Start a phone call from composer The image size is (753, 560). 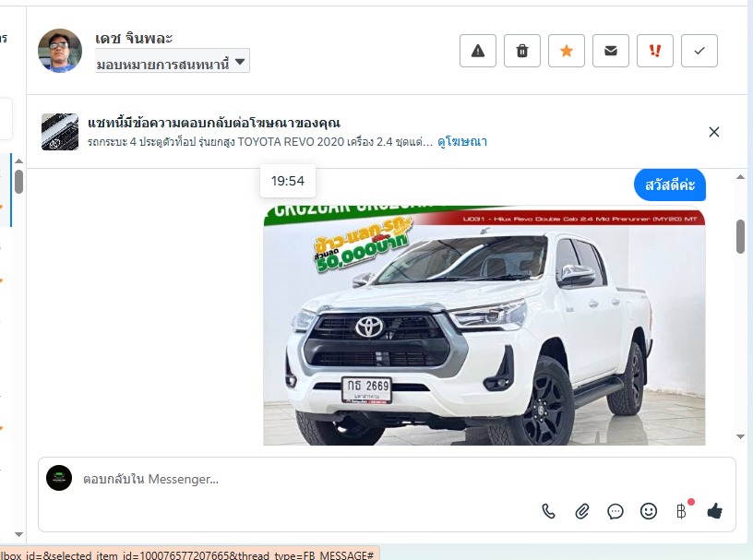[x=548, y=511]
